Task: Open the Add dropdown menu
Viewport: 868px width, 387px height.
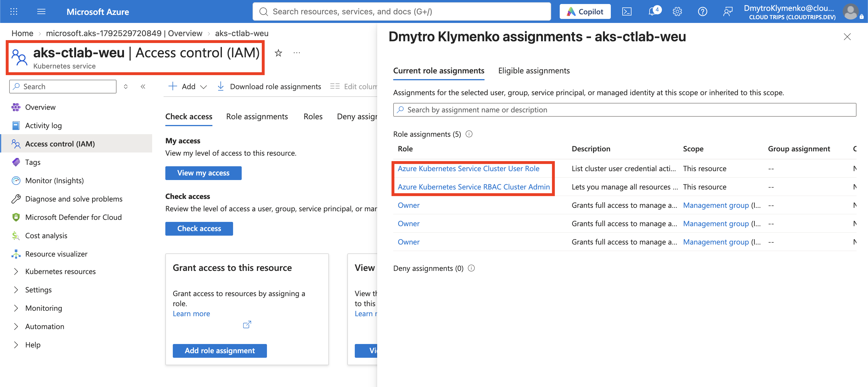Action: pos(188,87)
